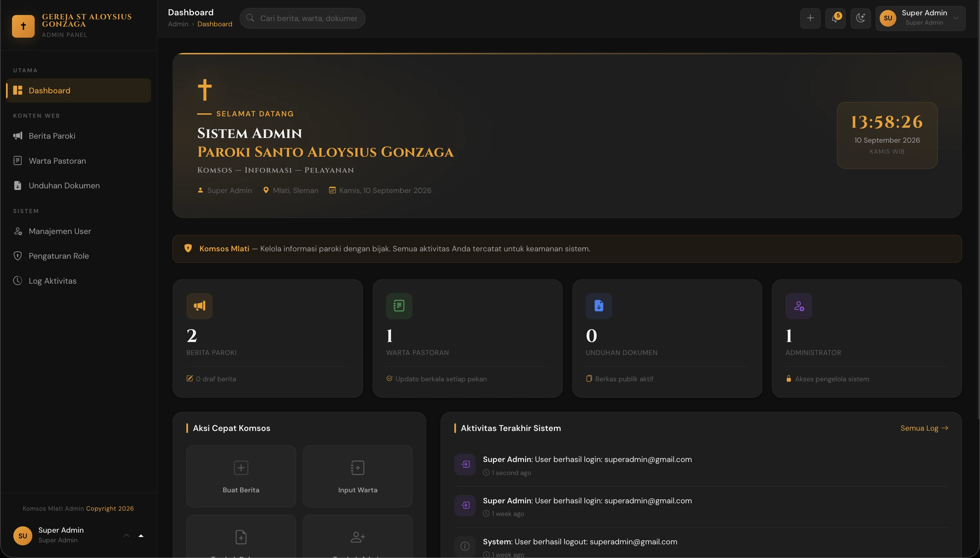Click the green notebook icon on Warta Pastoran card
This screenshot has height=558, width=980.
coord(399,306)
